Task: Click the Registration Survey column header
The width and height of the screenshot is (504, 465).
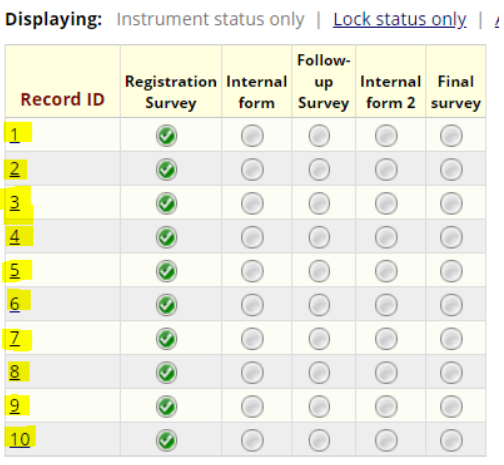Action: [171, 92]
